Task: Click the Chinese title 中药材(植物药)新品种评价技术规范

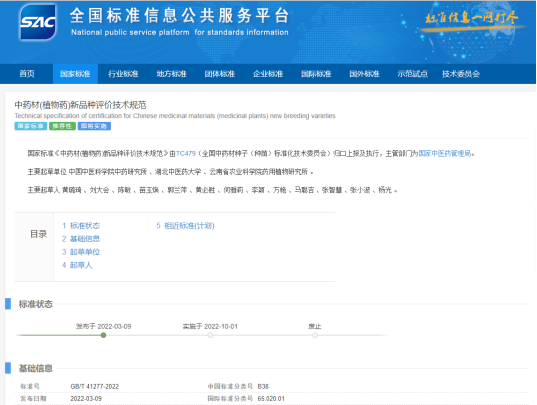Action: [80, 105]
